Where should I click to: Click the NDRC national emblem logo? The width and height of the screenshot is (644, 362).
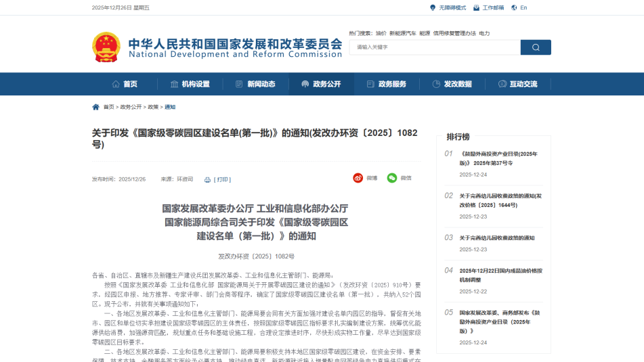106,47
